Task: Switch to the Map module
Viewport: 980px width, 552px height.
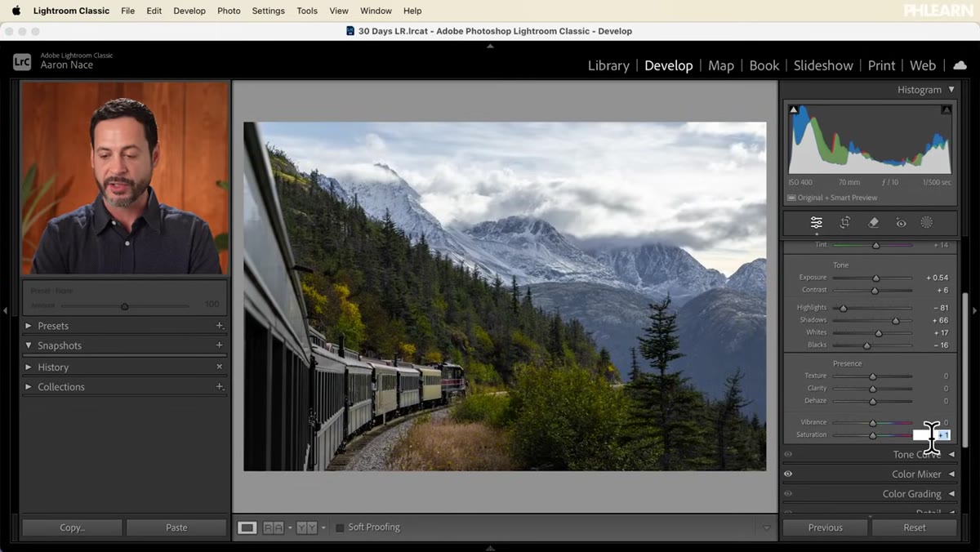Action: pos(721,65)
